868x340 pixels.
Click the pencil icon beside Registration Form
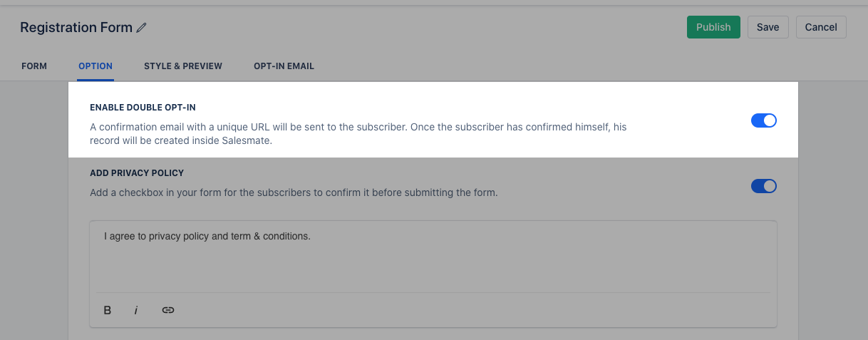(x=142, y=28)
